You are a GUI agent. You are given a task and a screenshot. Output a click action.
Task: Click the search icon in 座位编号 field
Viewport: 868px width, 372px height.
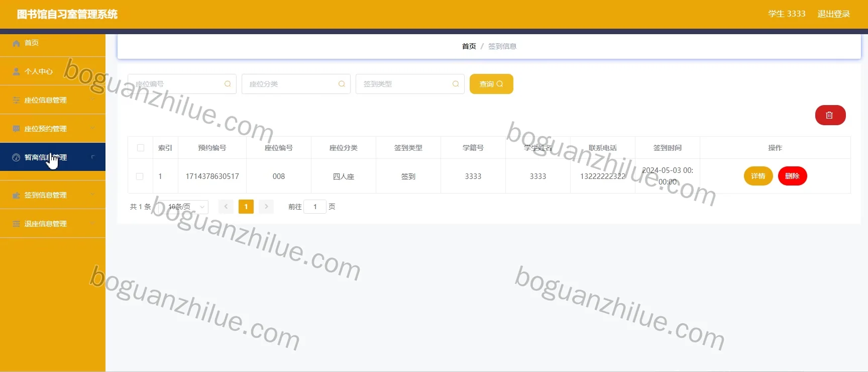(228, 84)
